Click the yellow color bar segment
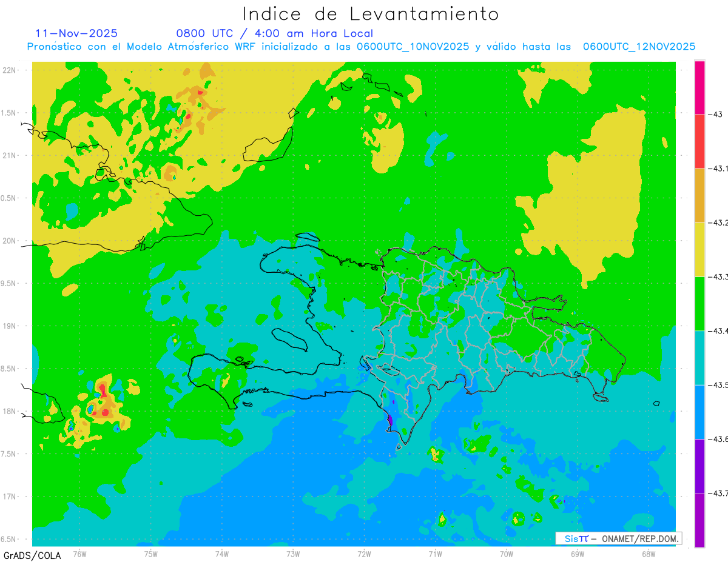The width and height of the screenshot is (728, 562). point(699,249)
